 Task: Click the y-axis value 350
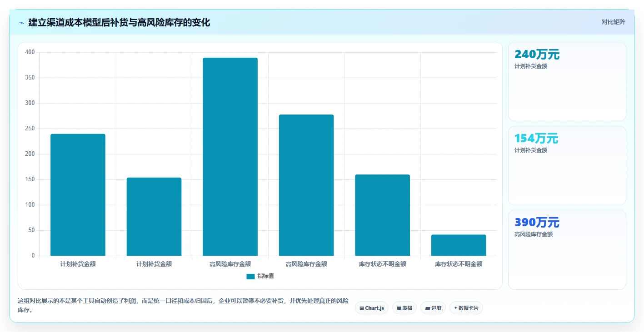point(30,78)
